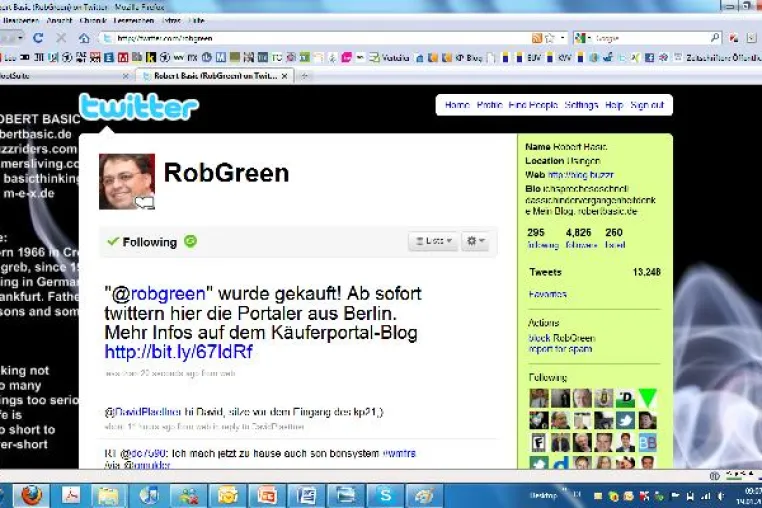Open the Google search engine selector
Screen dimensions: 762x508
point(583,38)
